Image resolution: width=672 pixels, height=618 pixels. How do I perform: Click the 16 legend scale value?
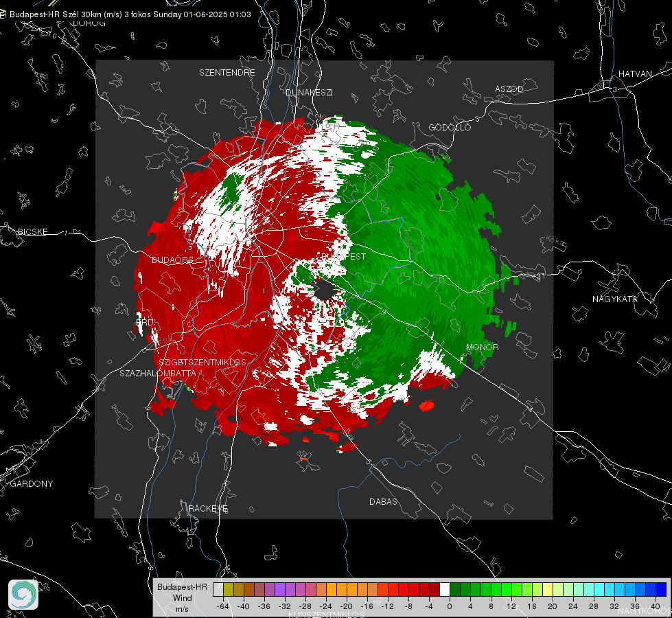coord(532,606)
